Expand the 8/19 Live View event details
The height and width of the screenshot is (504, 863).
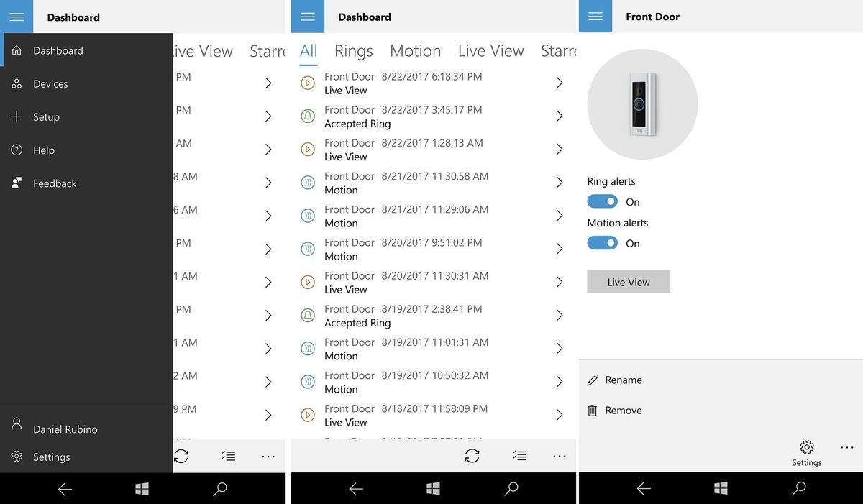[x=560, y=415]
